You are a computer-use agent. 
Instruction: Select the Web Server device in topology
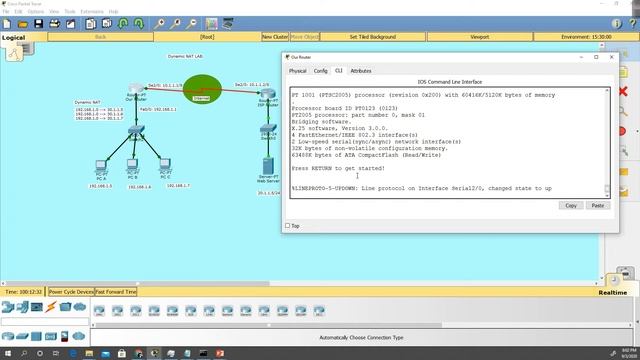point(268,166)
